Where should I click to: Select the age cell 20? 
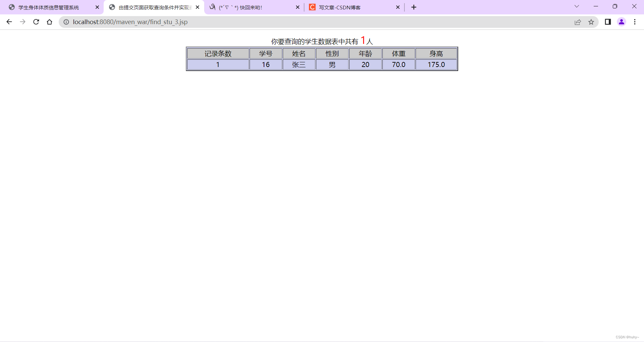click(x=365, y=65)
